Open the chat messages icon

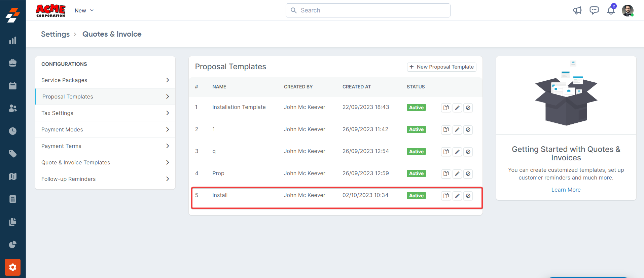(594, 10)
